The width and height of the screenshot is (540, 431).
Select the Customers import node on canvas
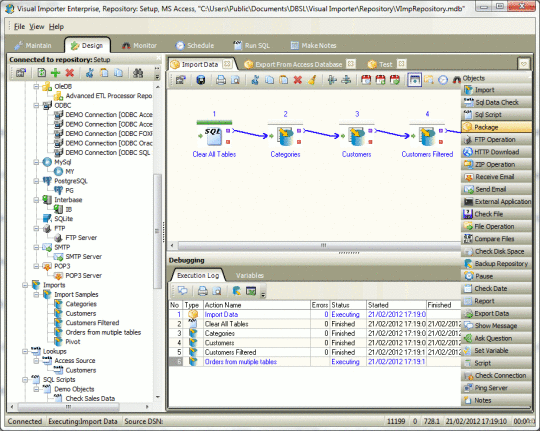356,136
